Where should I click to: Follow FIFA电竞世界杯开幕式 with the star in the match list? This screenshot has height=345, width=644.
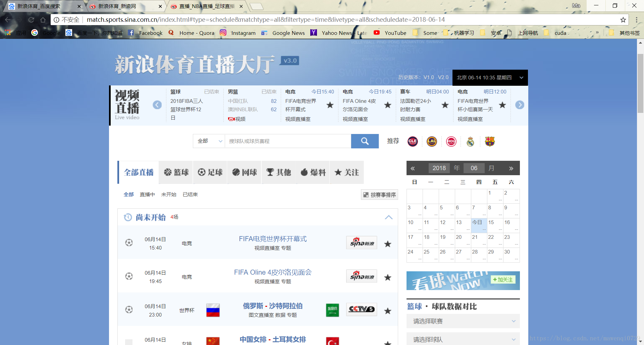388,244
